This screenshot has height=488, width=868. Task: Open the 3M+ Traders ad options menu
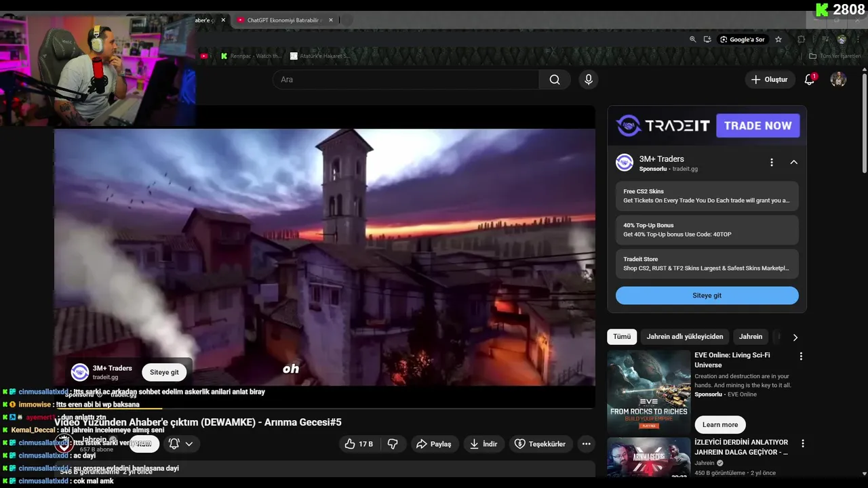click(772, 162)
